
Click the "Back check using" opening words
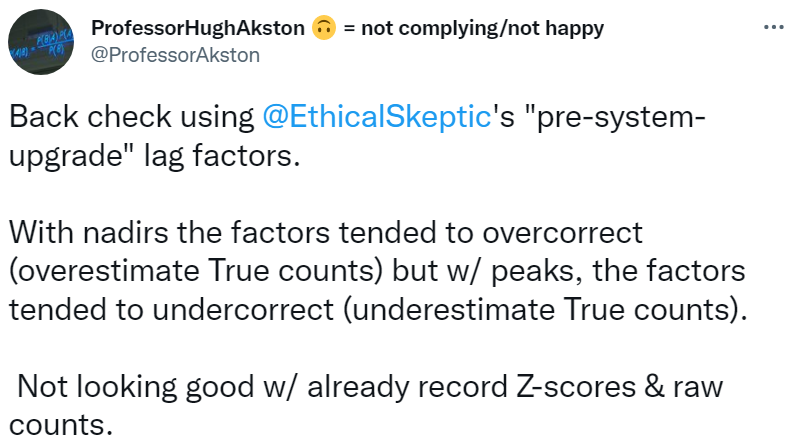[x=131, y=118]
